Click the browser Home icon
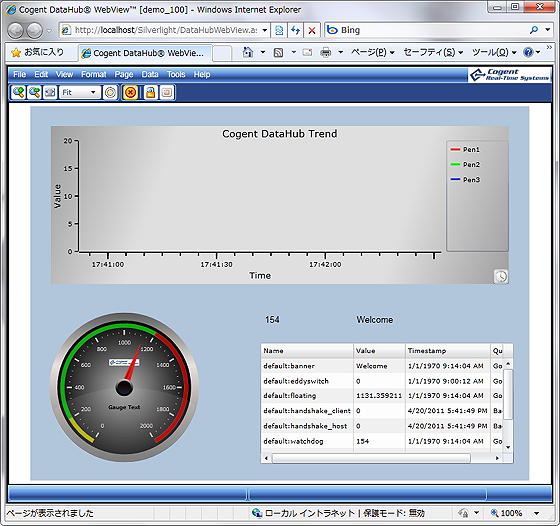Screen dimensions: 560x526 click(x=248, y=52)
